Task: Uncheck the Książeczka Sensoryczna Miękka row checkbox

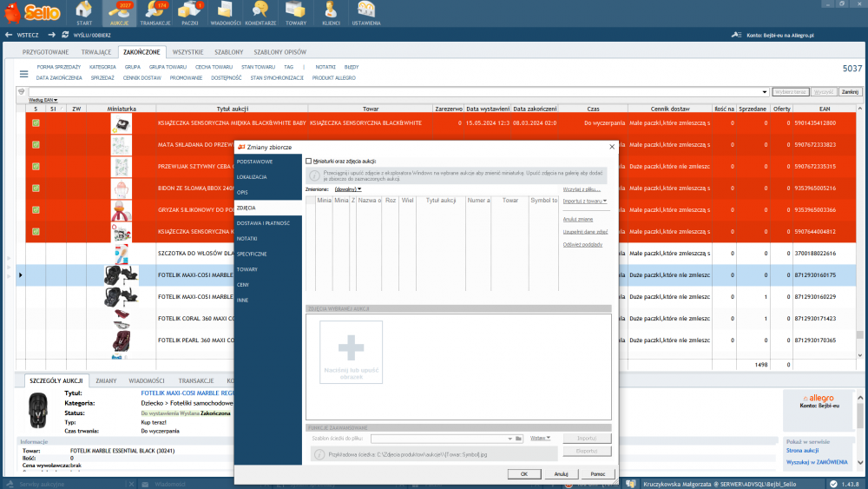Action: pyautogui.click(x=36, y=123)
